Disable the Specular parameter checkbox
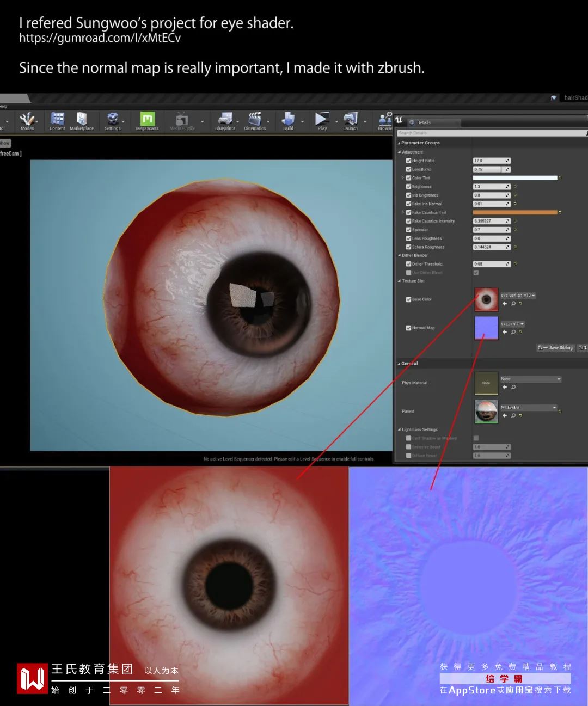588x706 pixels. [x=408, y=230]
